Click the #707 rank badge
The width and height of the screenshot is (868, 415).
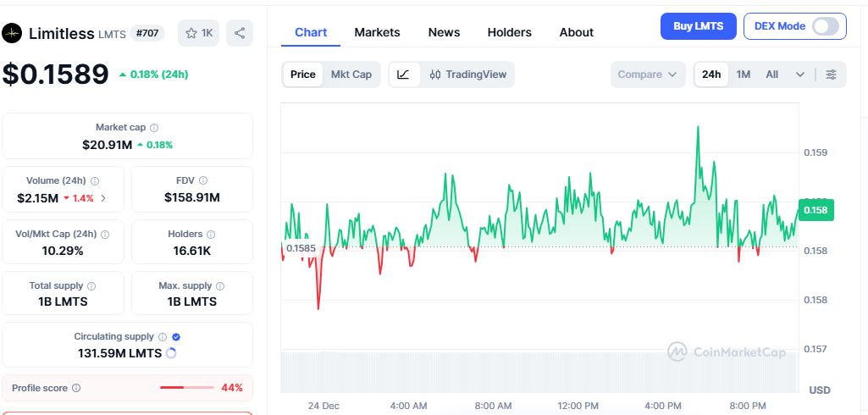tap(147, 33)
